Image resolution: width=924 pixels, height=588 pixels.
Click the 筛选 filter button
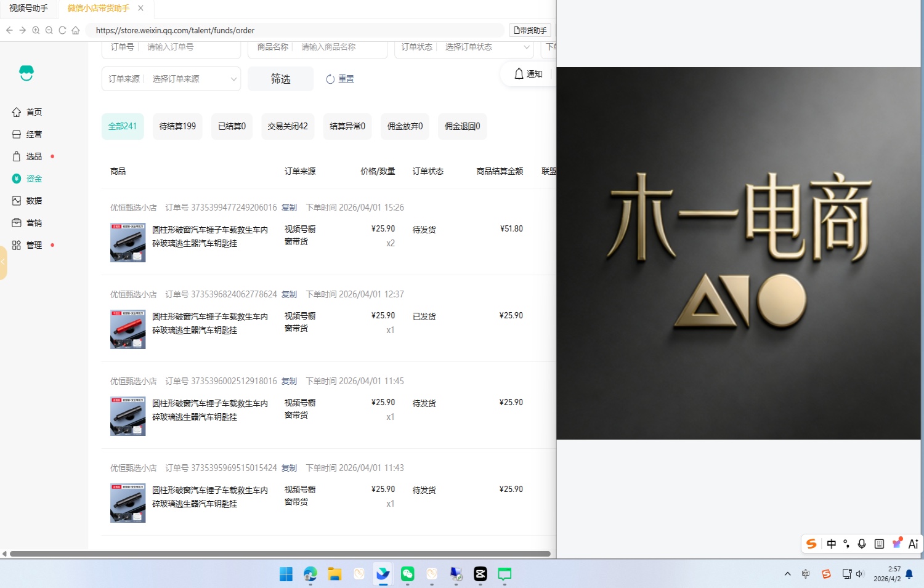click(x=280, y=79)
